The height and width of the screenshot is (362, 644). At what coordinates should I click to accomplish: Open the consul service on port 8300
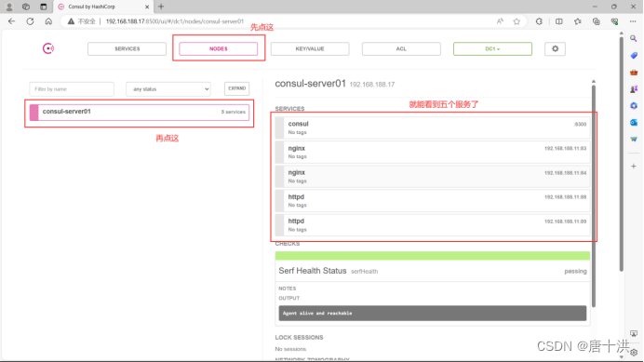[433, 127]
